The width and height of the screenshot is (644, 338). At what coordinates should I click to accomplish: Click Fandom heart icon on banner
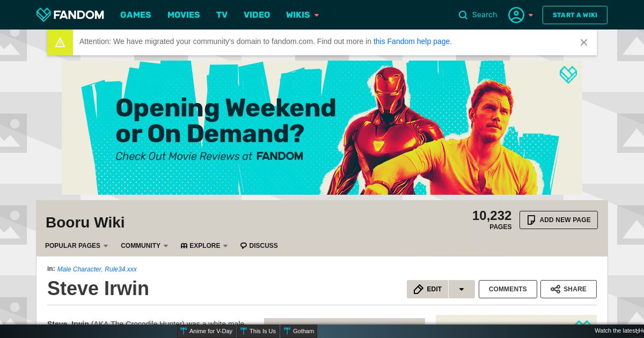(568, 75)
